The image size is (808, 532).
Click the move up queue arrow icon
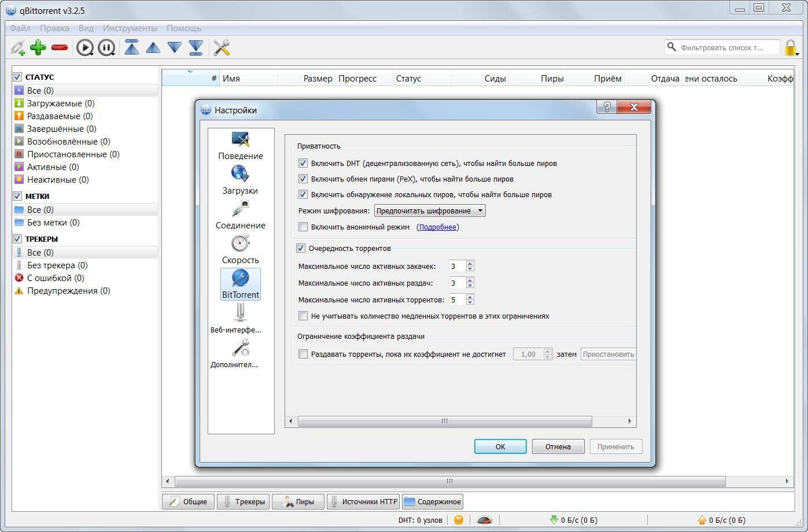pyautogui.click(x=153, y=47)
